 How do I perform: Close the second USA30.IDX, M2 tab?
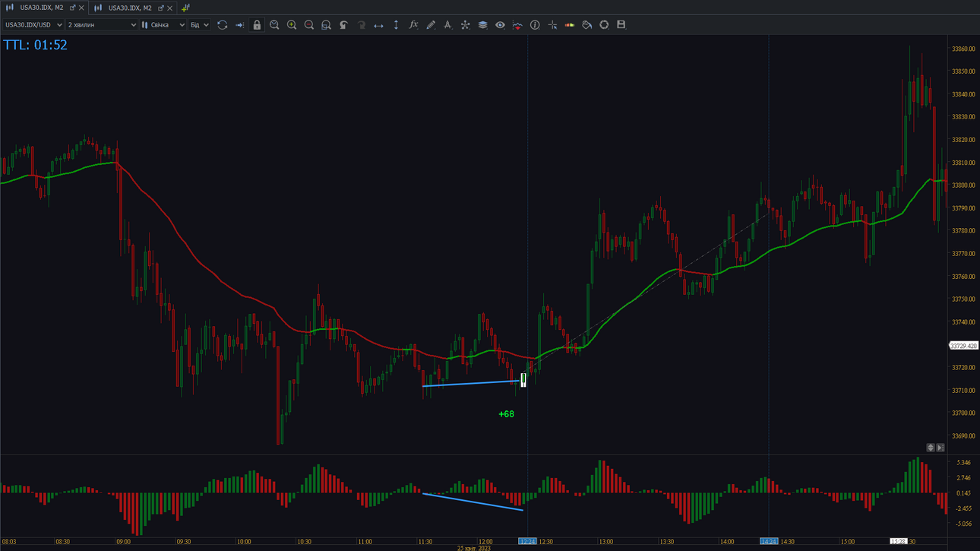click(x=169, y=8)
